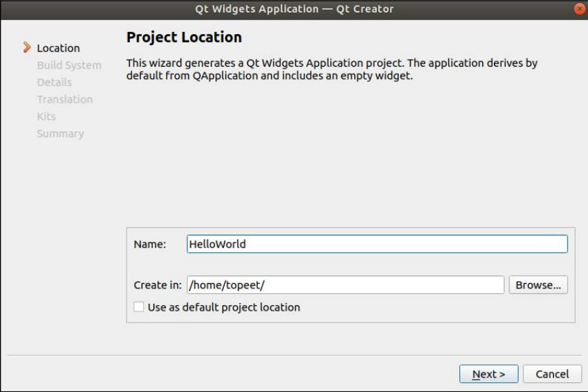Click the Create in: label
This screenshot has height=392, width=588.
(x=158, y=285)
